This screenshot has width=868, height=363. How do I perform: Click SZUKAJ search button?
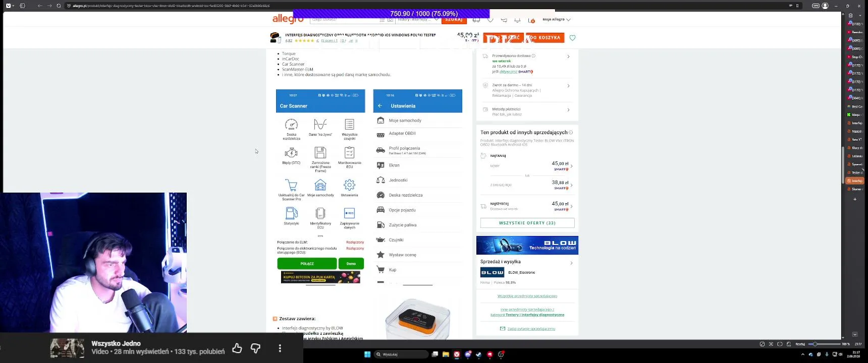454,20
